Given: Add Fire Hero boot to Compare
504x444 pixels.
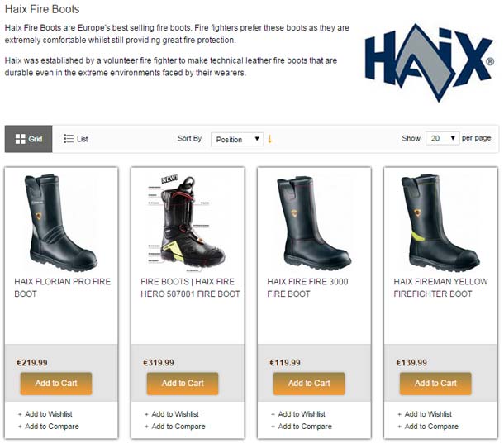Looking at the screenshot, I should point(178,427).
